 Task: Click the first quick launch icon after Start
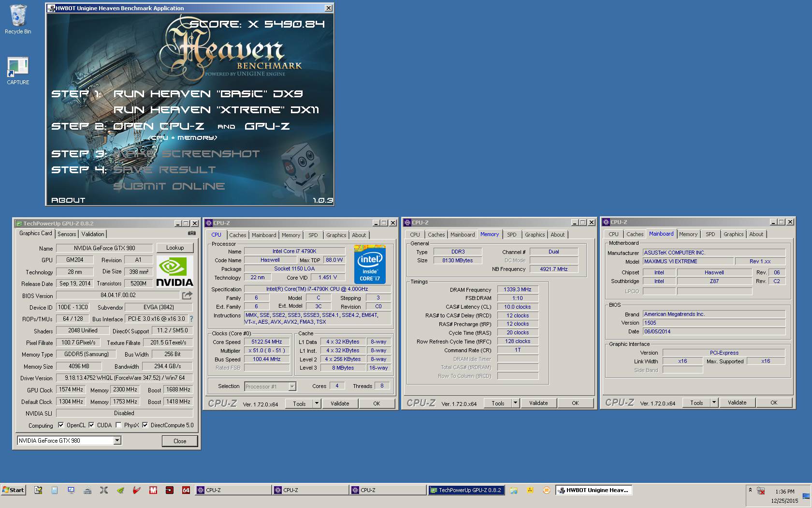pyautogui.click(x=38, y=490)
